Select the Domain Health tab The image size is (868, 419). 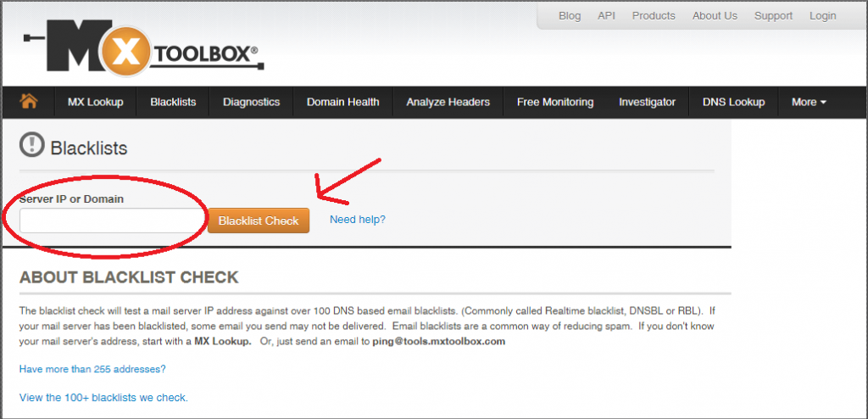(343, 102)
